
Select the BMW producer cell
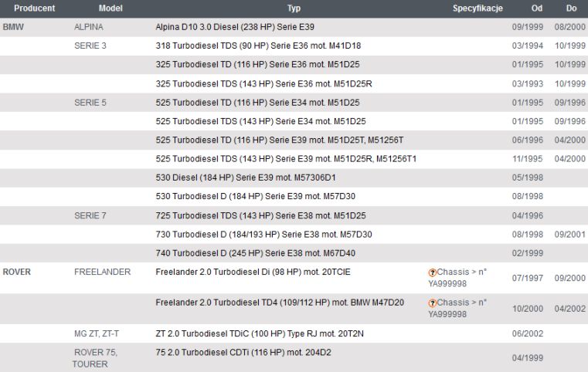pyautogui.click(x=13, y=27)
